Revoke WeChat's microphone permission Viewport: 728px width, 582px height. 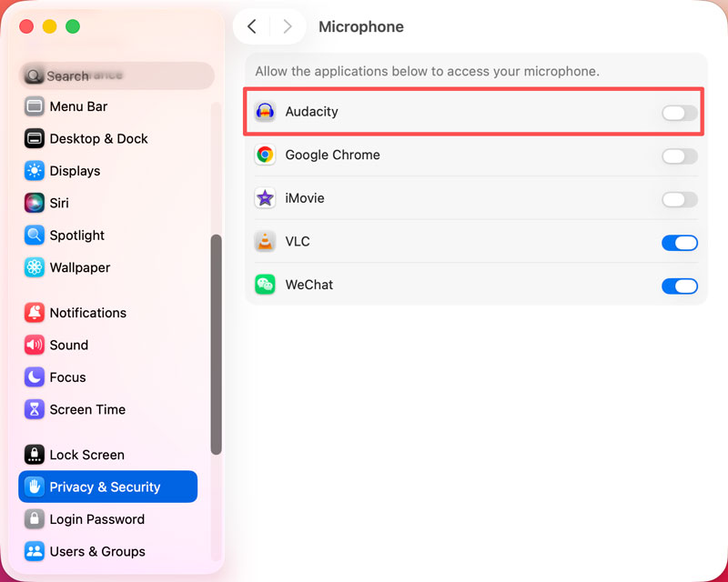click(x=679, y=285)
